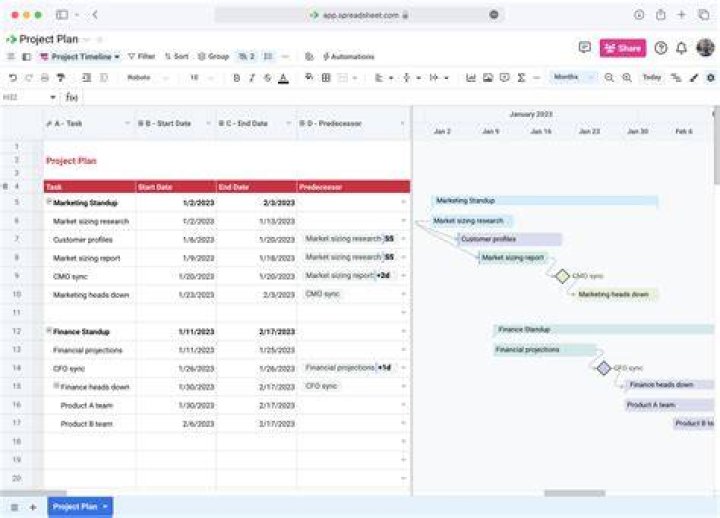Activate the format painter tool
The width and height of the screenshot is (720, 518).
tap(61, 78)
